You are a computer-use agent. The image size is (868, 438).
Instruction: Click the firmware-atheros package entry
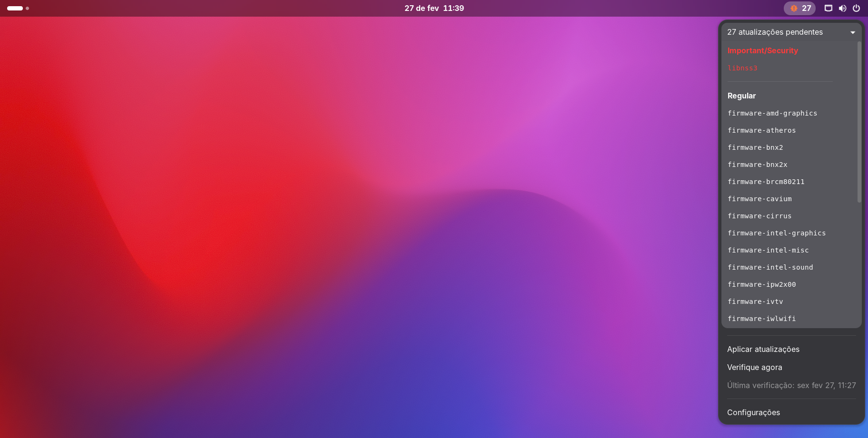[761, 130]
